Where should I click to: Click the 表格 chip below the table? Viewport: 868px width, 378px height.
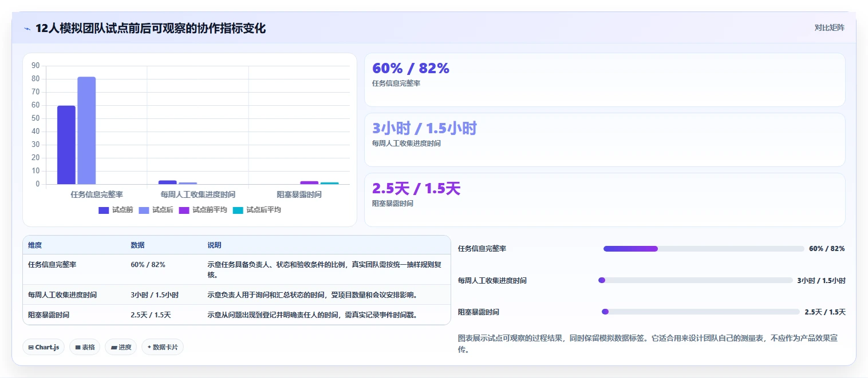85,347
